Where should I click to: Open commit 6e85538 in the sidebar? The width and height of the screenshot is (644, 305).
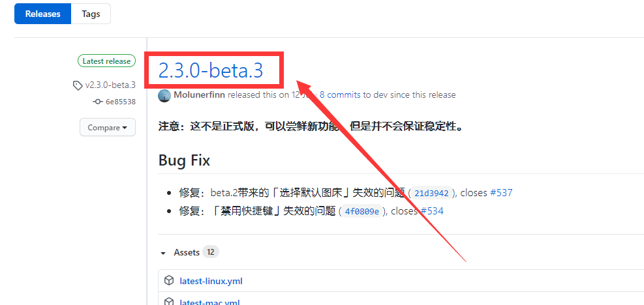point(121,102)
